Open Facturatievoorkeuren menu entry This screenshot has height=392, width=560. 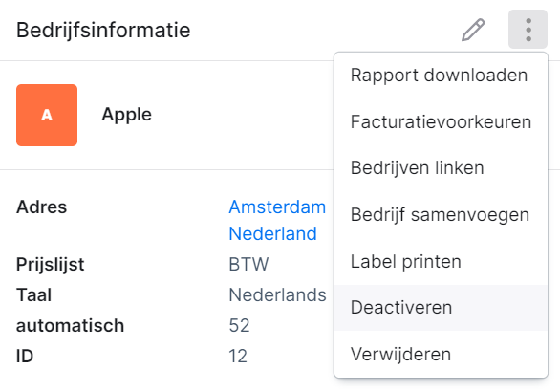point(441,121)
